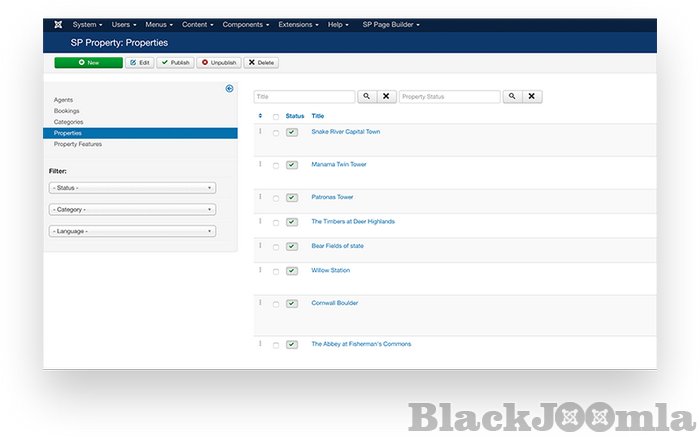Clear the Title search with X icon

(x=386, y=97)
